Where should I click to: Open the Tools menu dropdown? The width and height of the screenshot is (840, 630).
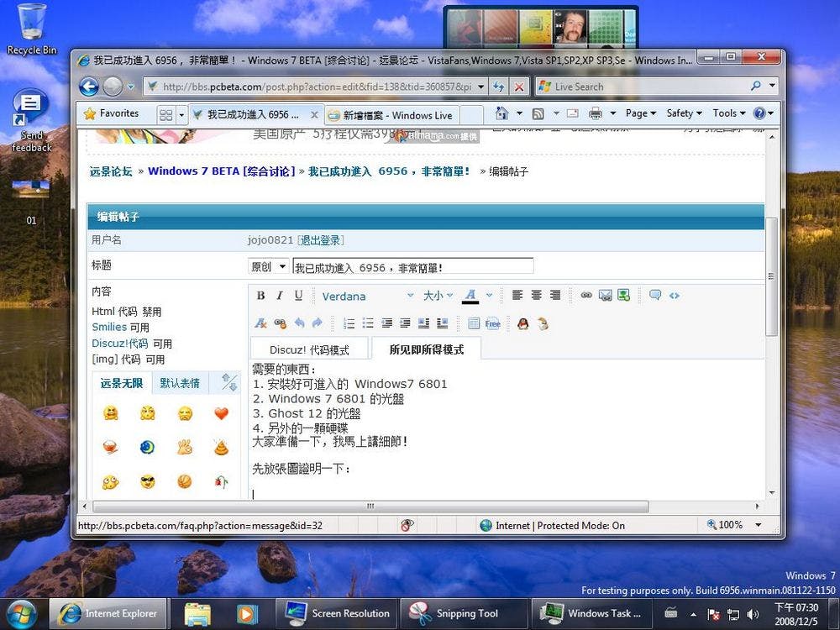pos(729,113)
